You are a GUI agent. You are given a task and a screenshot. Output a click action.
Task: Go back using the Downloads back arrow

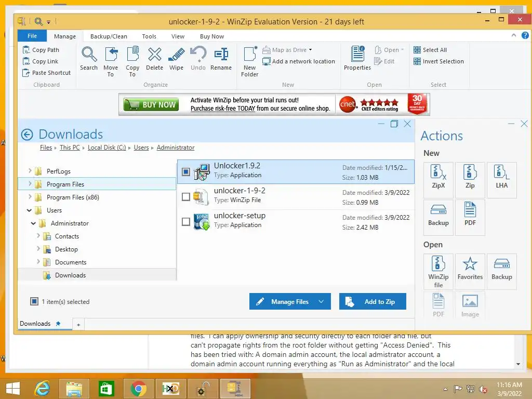27,135
